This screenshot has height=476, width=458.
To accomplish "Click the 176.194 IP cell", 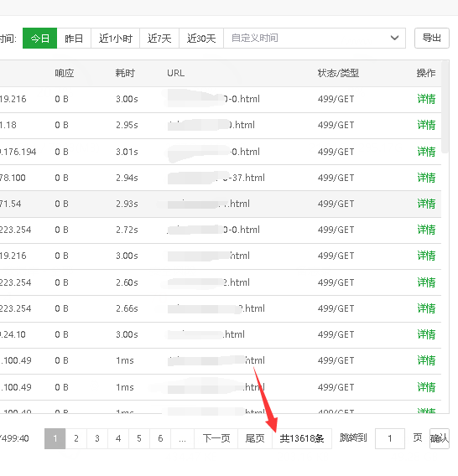I will click(x=18, y=152).
